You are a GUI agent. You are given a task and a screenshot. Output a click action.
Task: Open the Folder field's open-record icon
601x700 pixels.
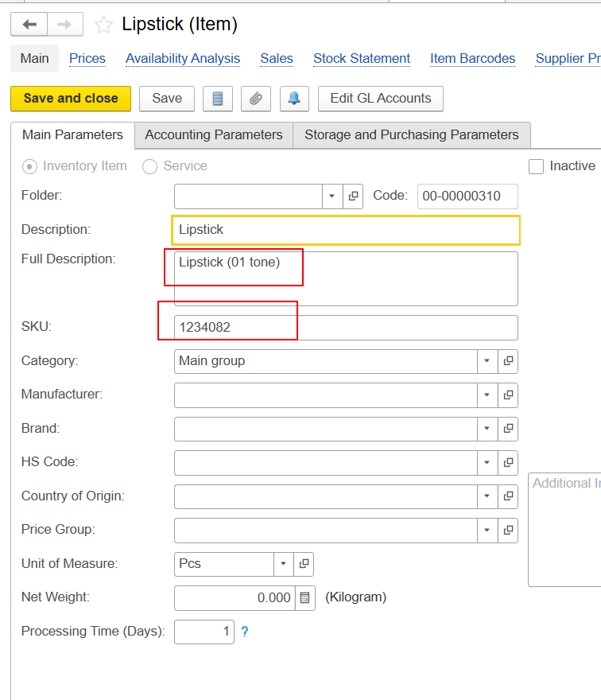pos(353,196)
